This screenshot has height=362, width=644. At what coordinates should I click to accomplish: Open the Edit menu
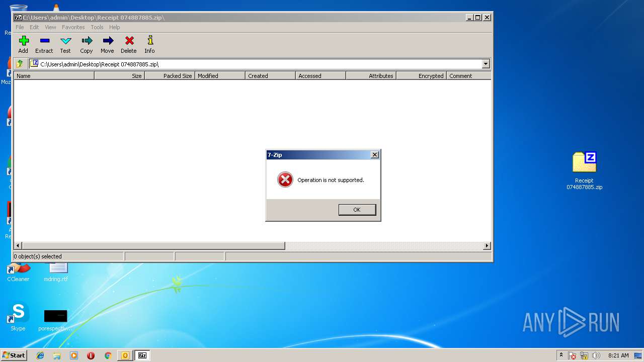click(34, 27)
